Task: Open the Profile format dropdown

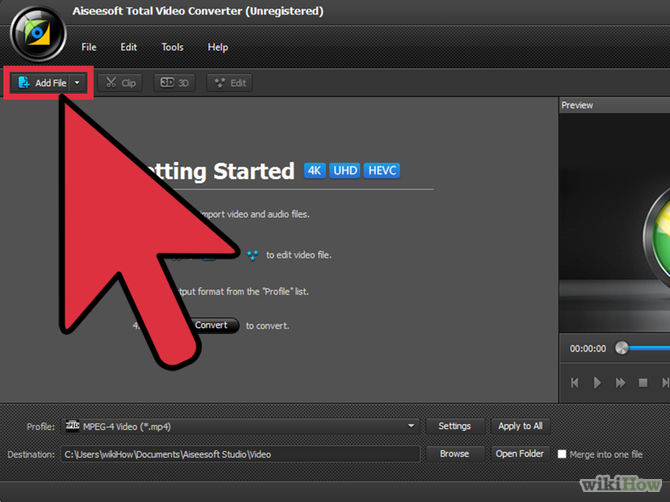Action: click(x=240, y=426)
